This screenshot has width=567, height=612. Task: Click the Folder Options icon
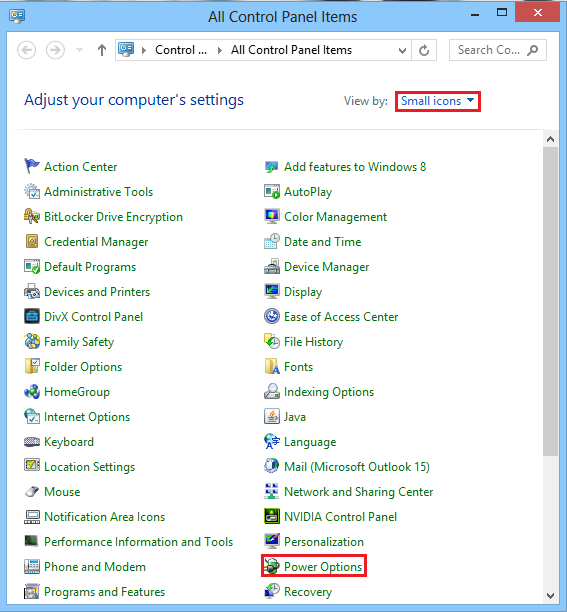[x=32, y=366]
